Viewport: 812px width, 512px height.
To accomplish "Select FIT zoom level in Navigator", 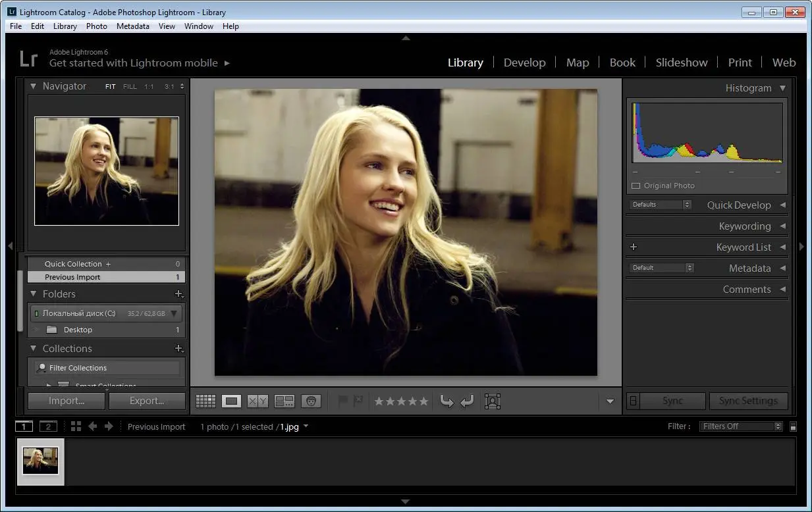I will 111,86.
